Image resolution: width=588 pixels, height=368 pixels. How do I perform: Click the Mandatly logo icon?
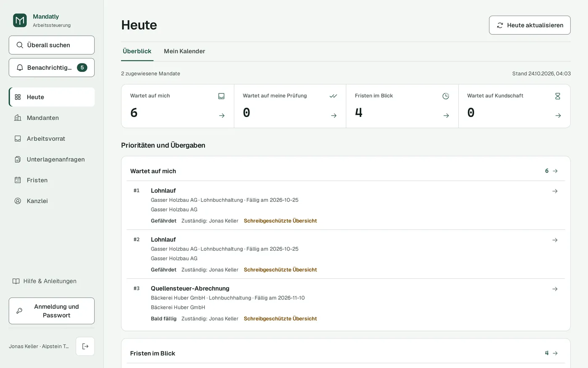20,20
